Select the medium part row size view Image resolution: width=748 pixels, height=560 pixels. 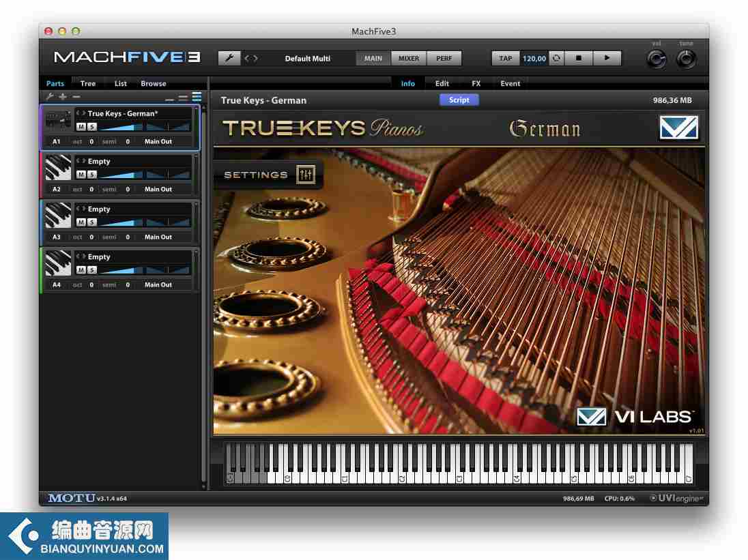pyautogui.click(x=183, y=98)
